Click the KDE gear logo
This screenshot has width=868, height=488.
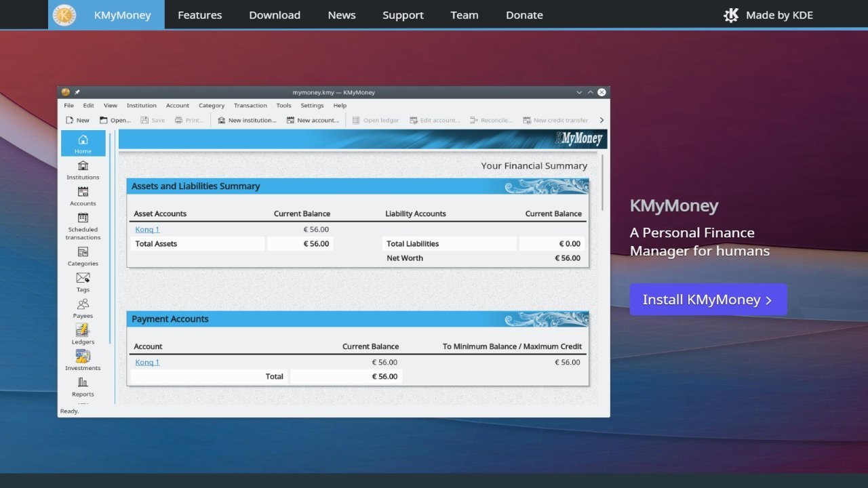tap(731, 15)
